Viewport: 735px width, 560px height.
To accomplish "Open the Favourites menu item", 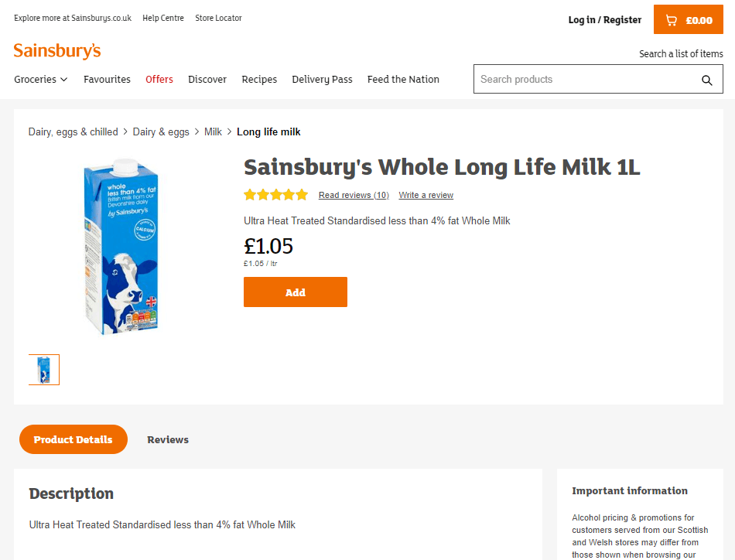I will click(x=107, y=79).
